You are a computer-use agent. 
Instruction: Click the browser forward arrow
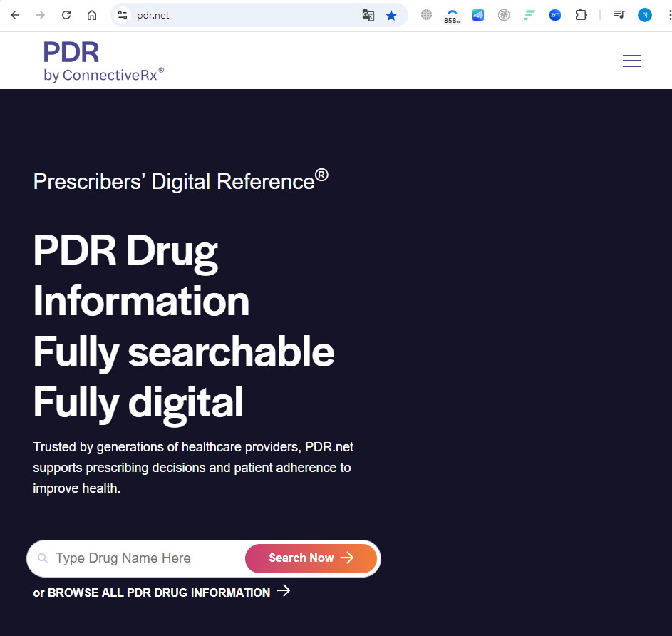coord(41,16)
